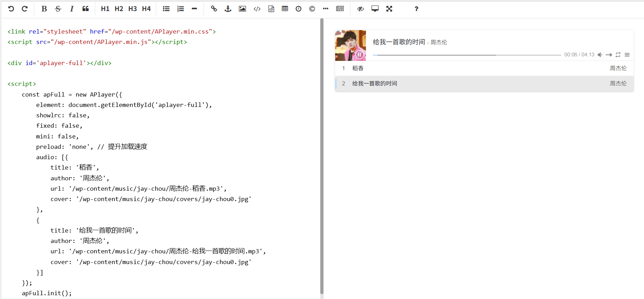Viewport: 644px width, 299px height.
Task: Insert a page break with ellipsis icon
Action: 325,9
